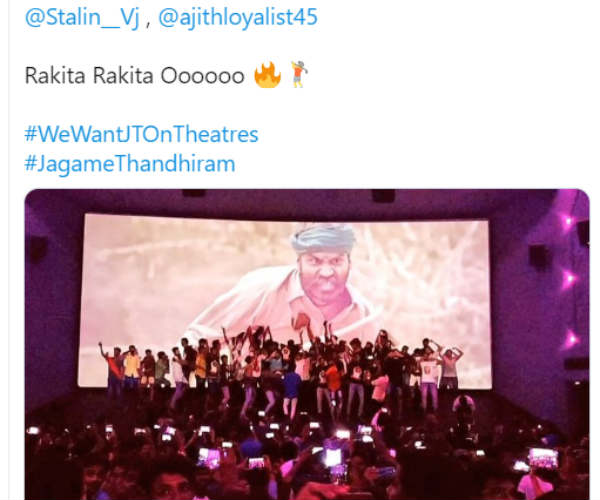Viewport: 600px width, 500px height.
Task: Open the @Stalin__Vj profile mention
Action: [82, 18]
